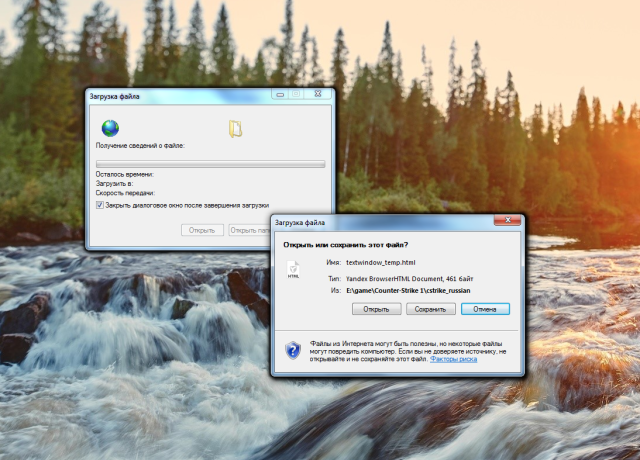Close the back Загрузка файла window
Viewport: 640px width, 460px height.
pyautogui.click(x=318, y=94)
